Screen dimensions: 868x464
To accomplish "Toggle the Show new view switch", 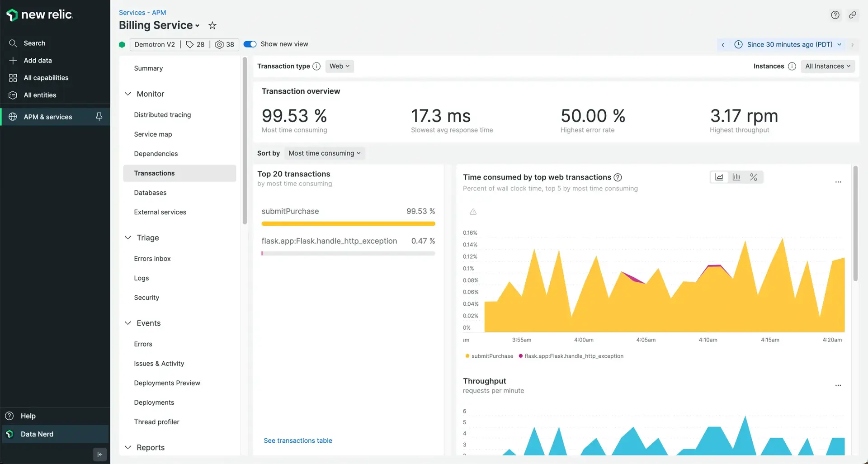I will [x=250, y=44].
